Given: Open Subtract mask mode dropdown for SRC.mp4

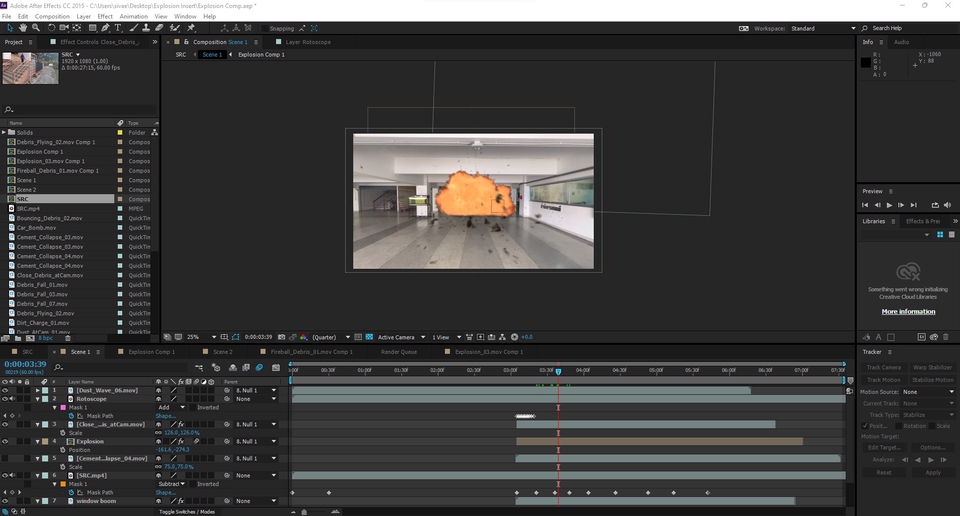Looking at the screenshot, I should click(x=171, y=484).
